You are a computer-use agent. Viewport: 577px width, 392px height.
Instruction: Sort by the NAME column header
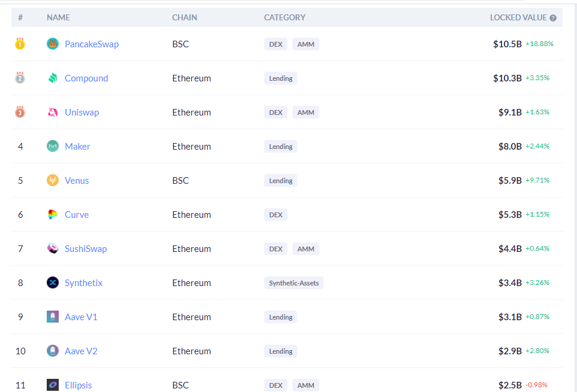(x=58, y=17)
